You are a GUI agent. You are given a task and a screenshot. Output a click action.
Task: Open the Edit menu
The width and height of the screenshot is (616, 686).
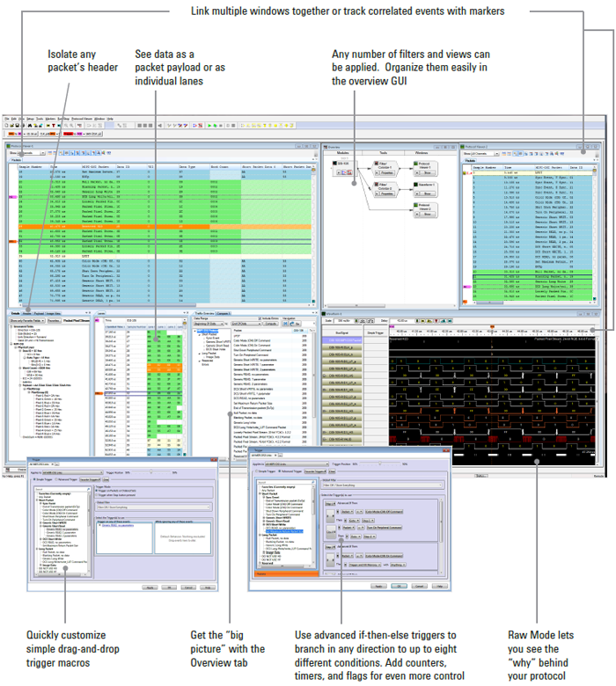[x=14, y=119]
